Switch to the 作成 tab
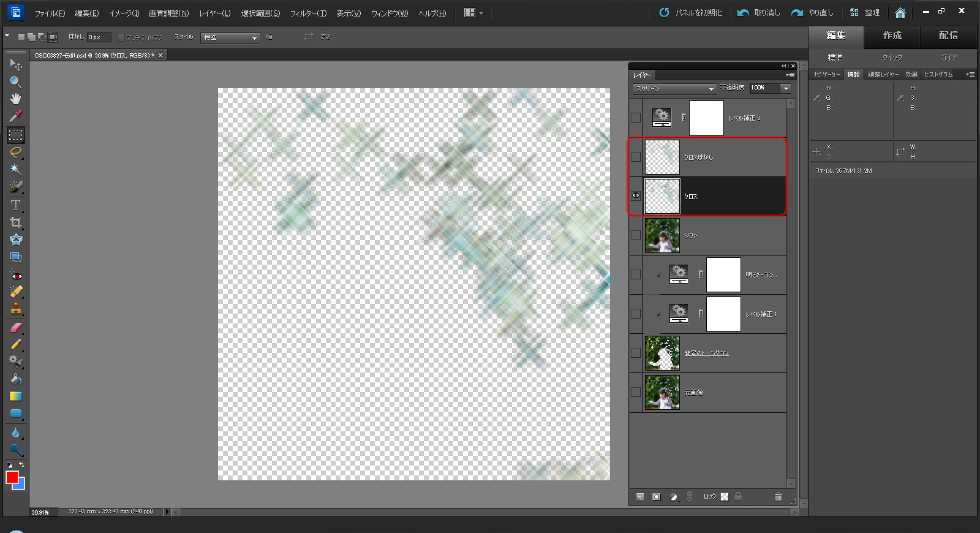 (892, 36)
